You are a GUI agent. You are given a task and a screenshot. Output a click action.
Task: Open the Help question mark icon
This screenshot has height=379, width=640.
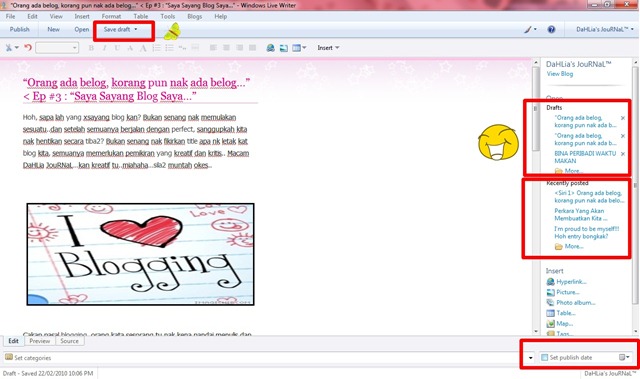click(x=551, y=29)
